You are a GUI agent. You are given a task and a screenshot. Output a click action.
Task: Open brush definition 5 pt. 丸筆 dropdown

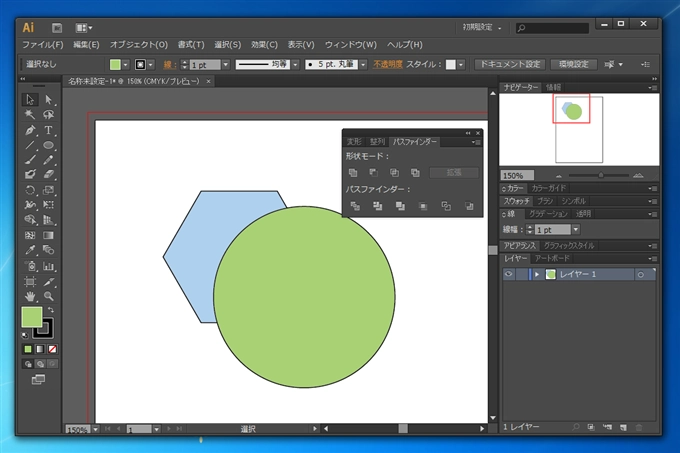click(x=363, y=65)
